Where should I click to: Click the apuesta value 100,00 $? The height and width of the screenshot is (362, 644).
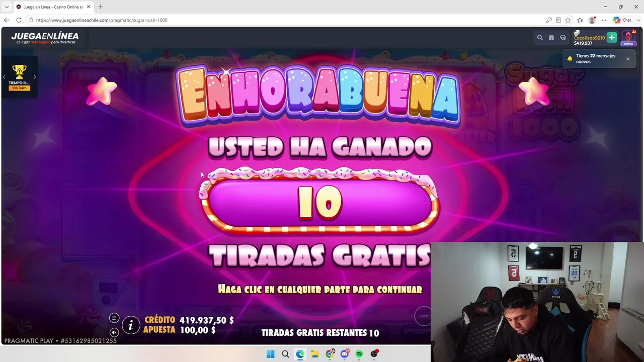pyautogui.click(x=198, y=330)
